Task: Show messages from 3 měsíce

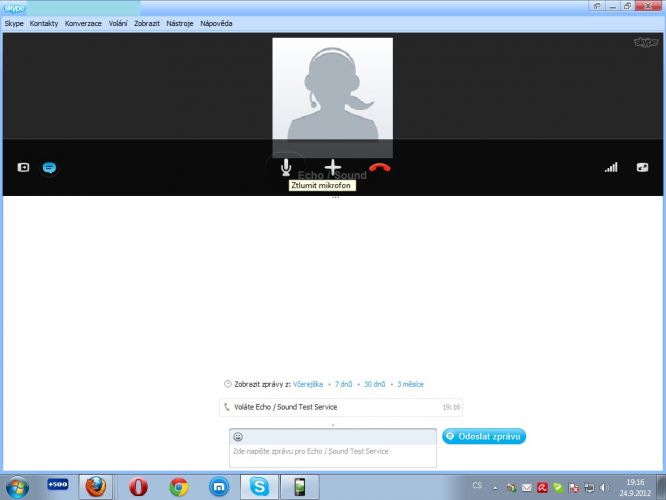Action: (x=410, y=384)
